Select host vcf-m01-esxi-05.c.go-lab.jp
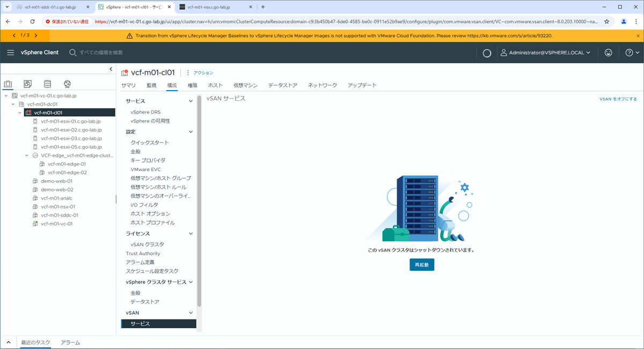644x349 pixels. [71, 146]
